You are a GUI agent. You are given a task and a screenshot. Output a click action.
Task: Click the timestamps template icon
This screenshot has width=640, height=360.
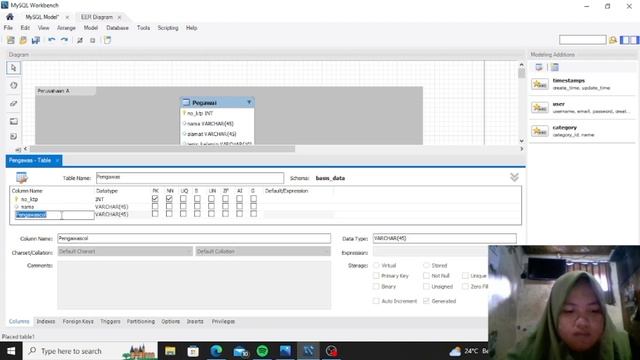[540, 84]
